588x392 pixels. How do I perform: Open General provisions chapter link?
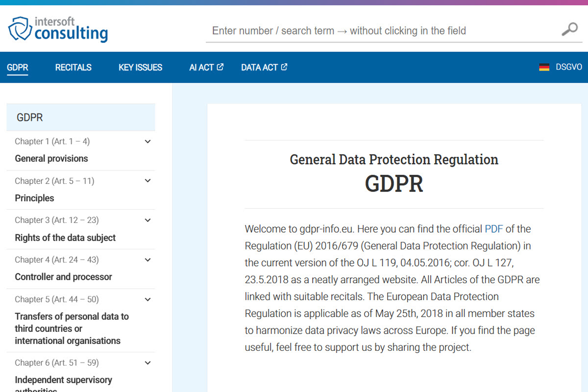(x=51, y=159)
